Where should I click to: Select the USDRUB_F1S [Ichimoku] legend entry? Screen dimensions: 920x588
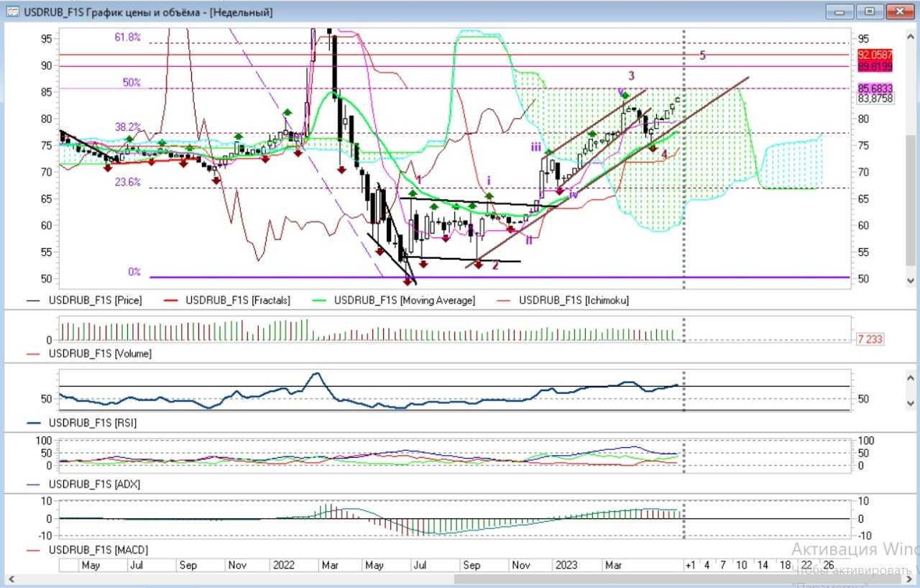563,300
